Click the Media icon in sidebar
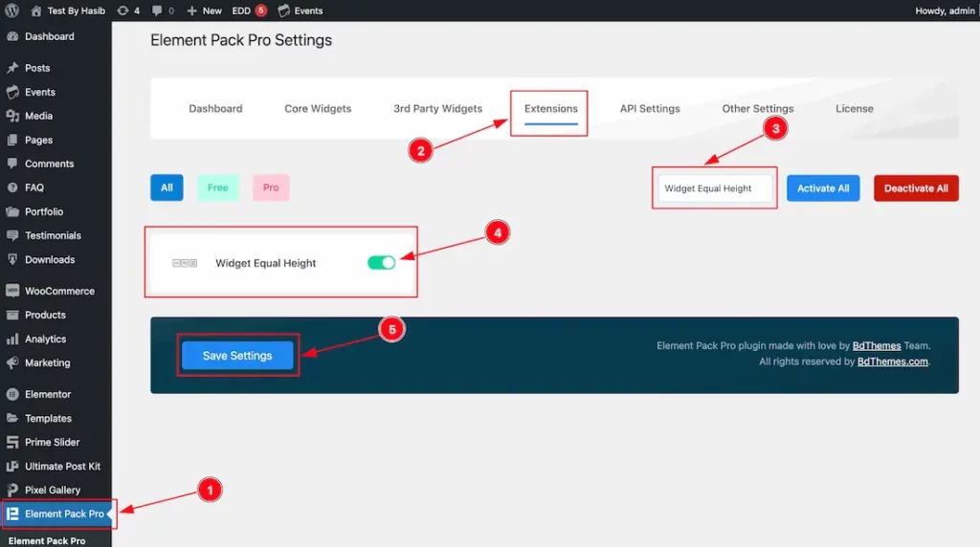The width and height of the screenshot is (980, 547). (12, 116)
